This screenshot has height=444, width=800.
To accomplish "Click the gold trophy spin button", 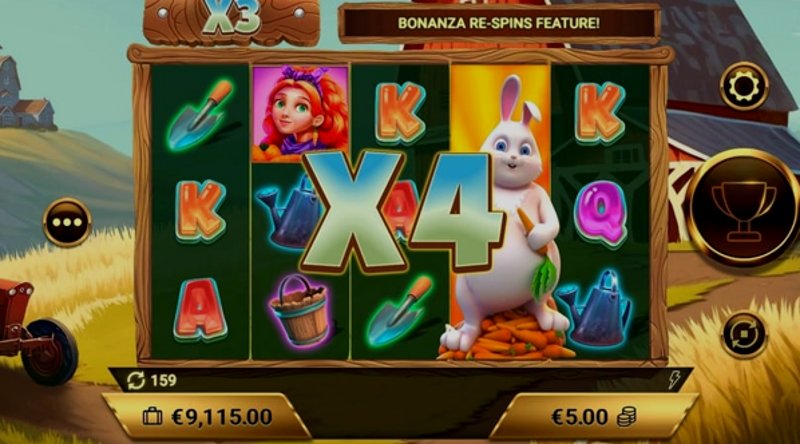I will [x=742, y=207].
